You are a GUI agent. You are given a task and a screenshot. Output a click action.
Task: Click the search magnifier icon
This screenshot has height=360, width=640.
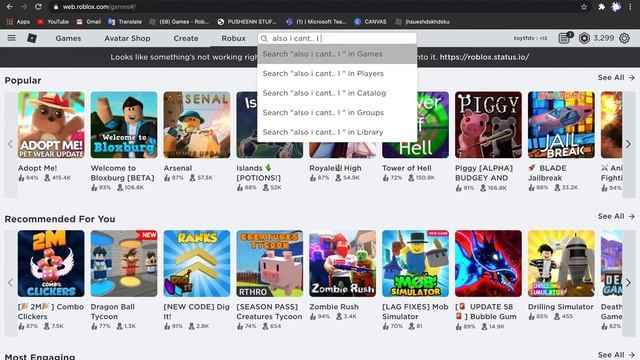[264, 38]
